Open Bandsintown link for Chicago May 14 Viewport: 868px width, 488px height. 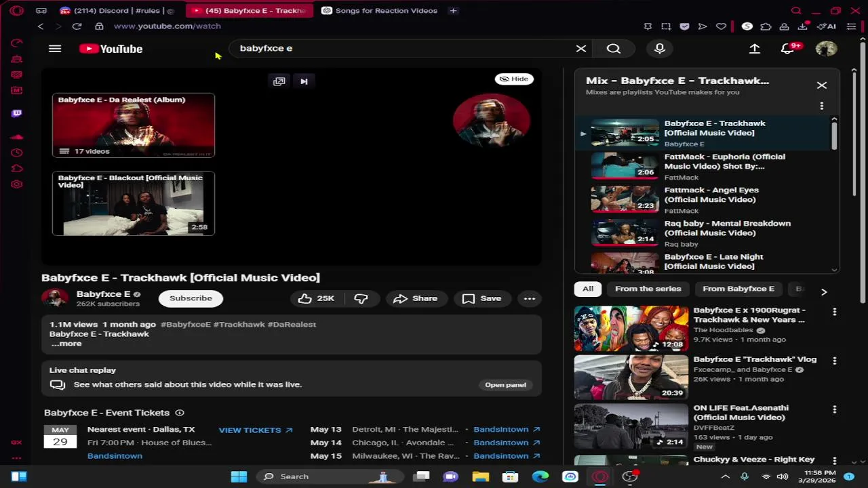tap(507, 443)
